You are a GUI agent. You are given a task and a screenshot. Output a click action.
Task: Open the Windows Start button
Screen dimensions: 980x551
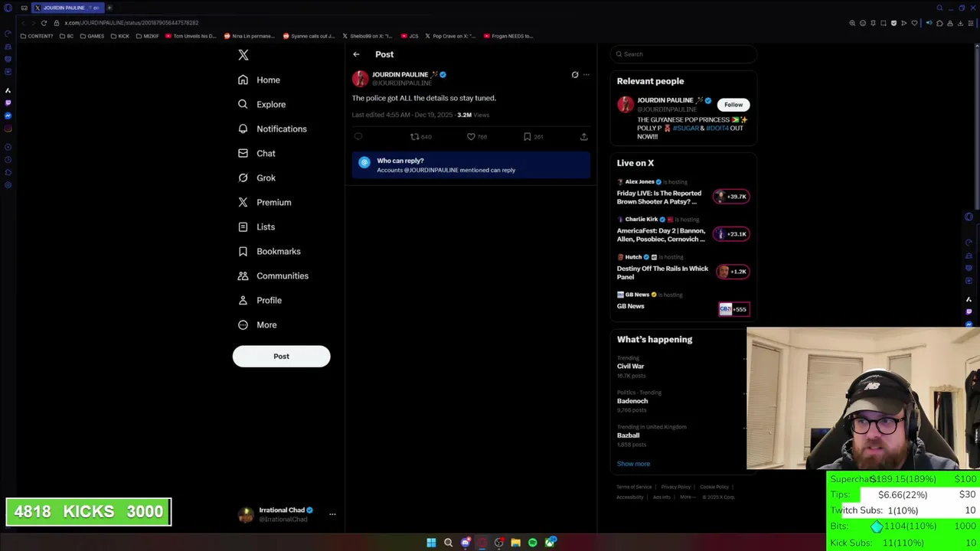click(x=431, y=543)
